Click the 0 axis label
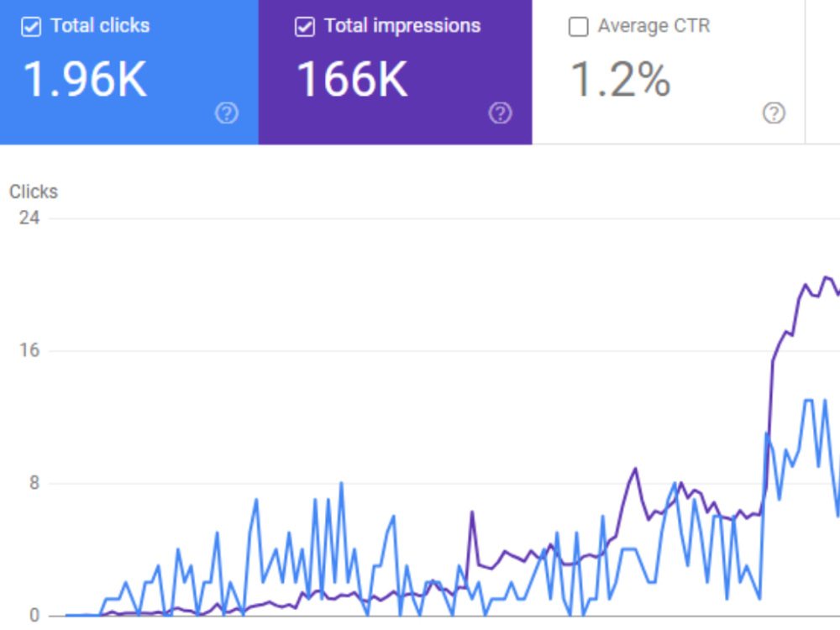The height and width of the screenshot is (630, 840). [34, 616]
